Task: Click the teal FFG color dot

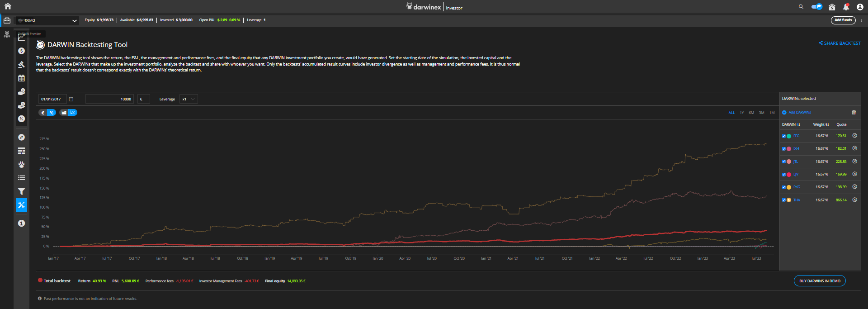Action: [x=789, y=136]
